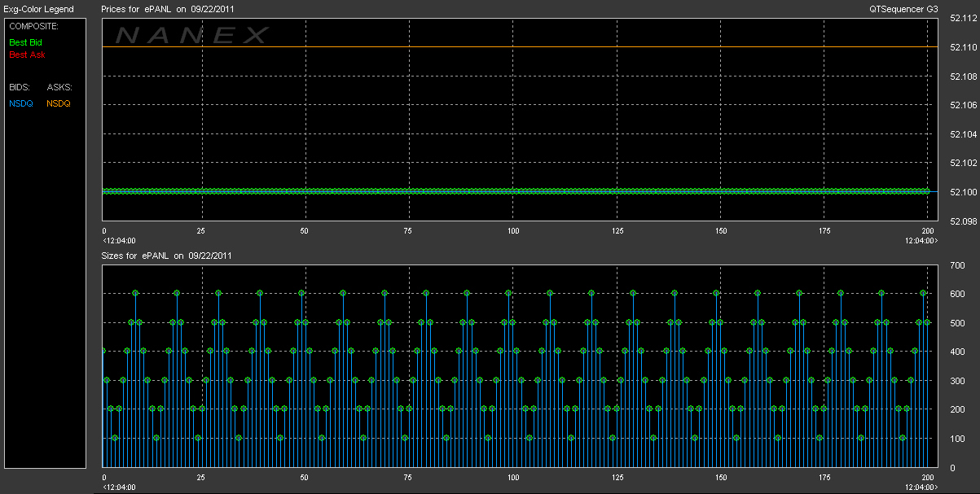The width and height of the screenshot is (980, 494).
Task: Click the 125 tick under Prices chart
Action: 617,231
